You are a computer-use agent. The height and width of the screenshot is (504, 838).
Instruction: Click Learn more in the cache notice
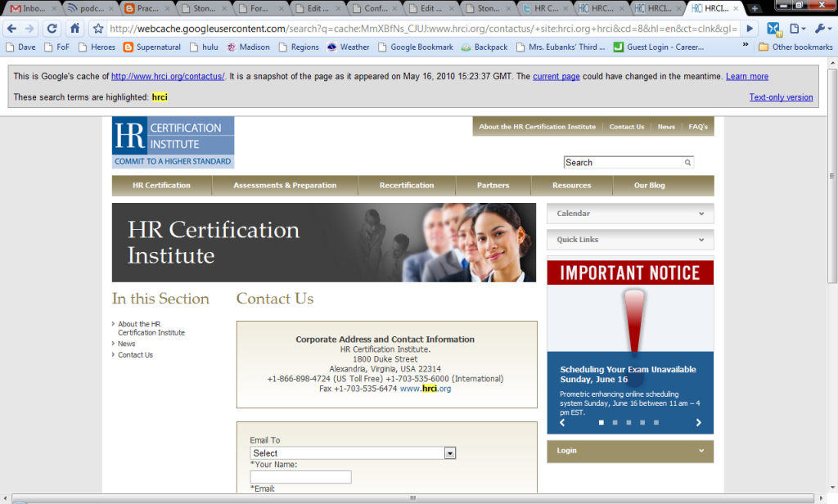pyautogui.click(x=747, y=76)
